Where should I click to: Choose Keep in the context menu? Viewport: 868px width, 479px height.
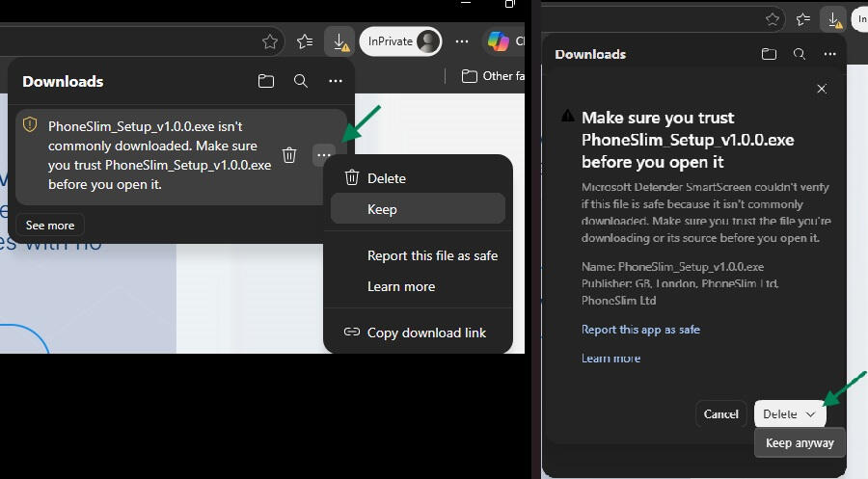[x=418, y=208]
